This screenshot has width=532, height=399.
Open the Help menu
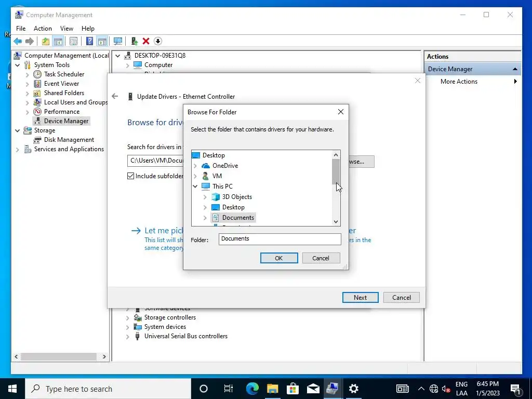[x=88, y=29]
